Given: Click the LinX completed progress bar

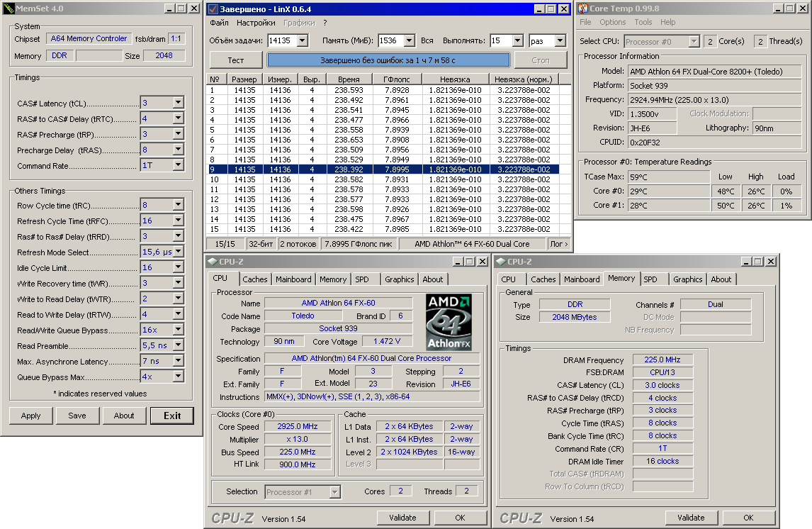Looking at the screenshot, I should click(x=388, y=61).
